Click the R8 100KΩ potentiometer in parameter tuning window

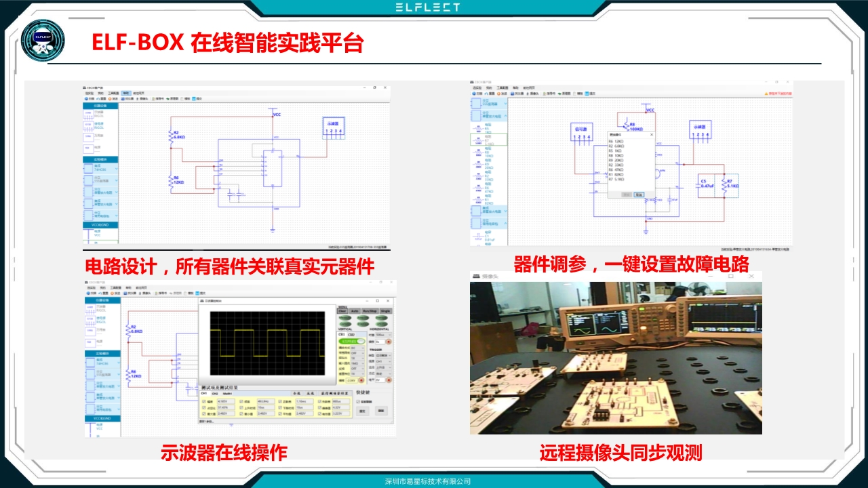pos(633,124)
